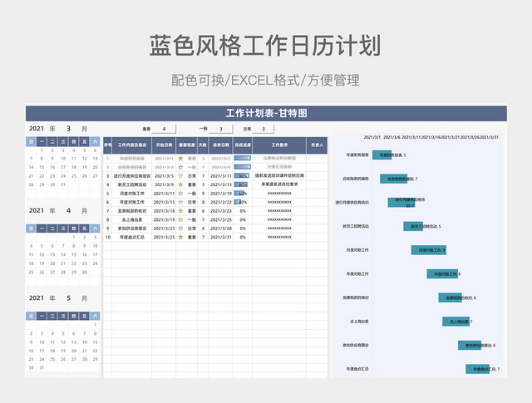Click the 新员工招聘活动 Gantt bar
Viewport: 532px width, 403px height.
click(413, 226)
